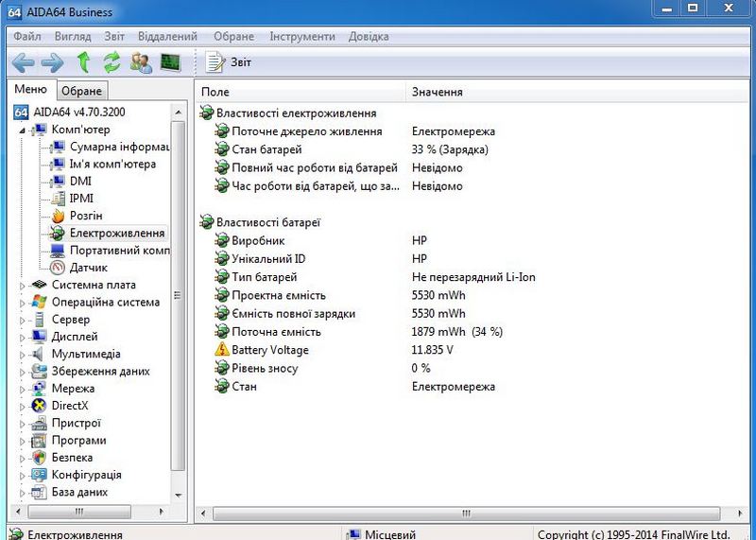756x540 pixels.
Task: Open the Файл menu
Action: (x=27, y=36)
